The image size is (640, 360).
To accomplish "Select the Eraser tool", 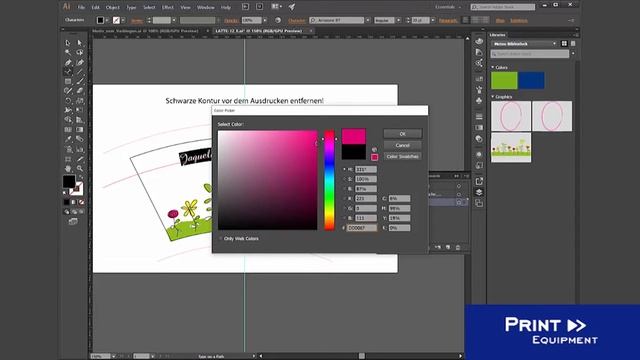I will (x=80, y=91).
